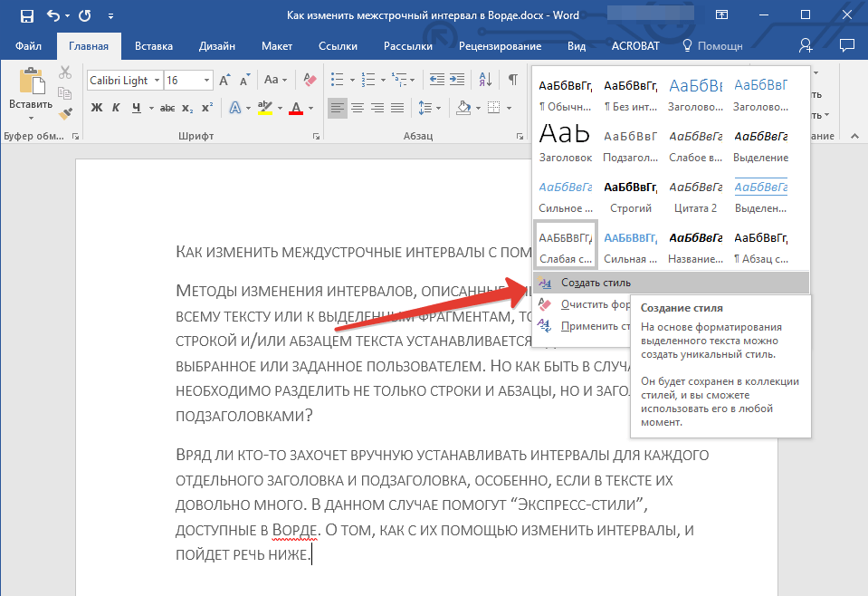Apply center alignment to the paragraph

(x=358, y=109)
